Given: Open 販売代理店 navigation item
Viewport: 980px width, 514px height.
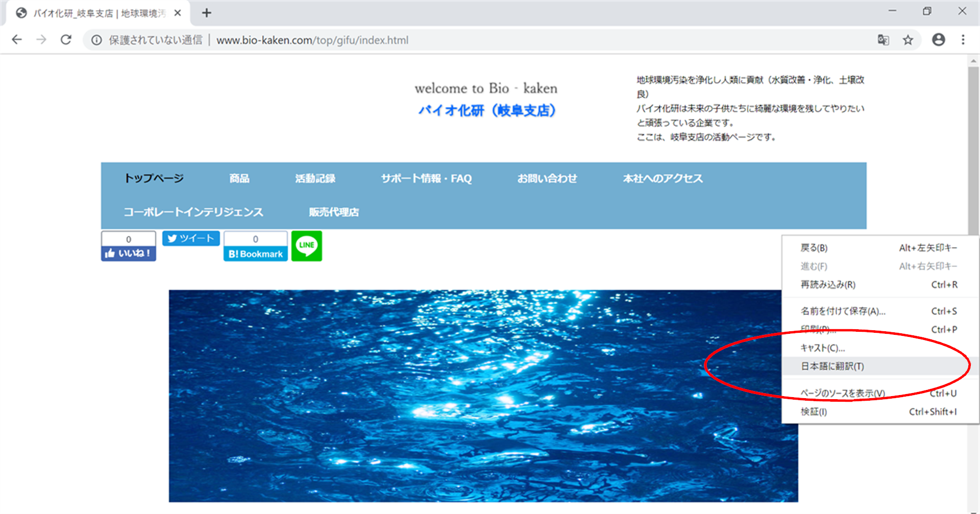Looking at the screenshot, I should pyautogui.click(x=334, y=212).
